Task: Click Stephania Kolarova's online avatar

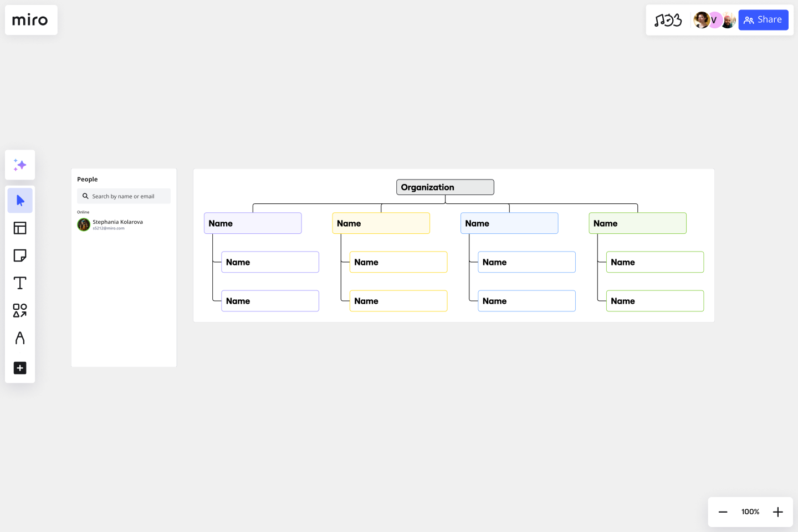Action: tap(83, 224)
